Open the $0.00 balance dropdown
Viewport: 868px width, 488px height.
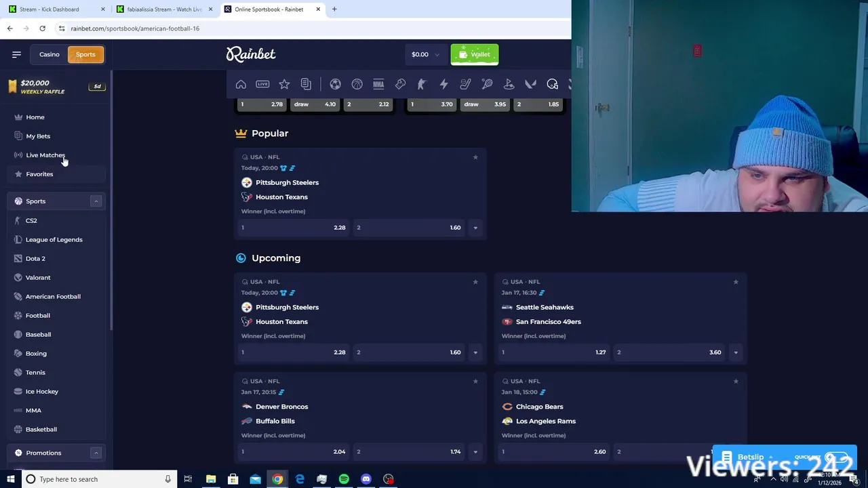coord(426,54)
